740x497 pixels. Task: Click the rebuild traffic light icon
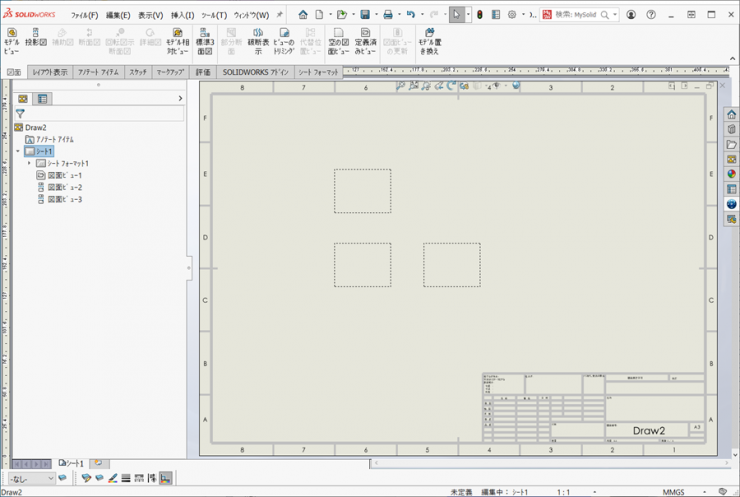479,15
